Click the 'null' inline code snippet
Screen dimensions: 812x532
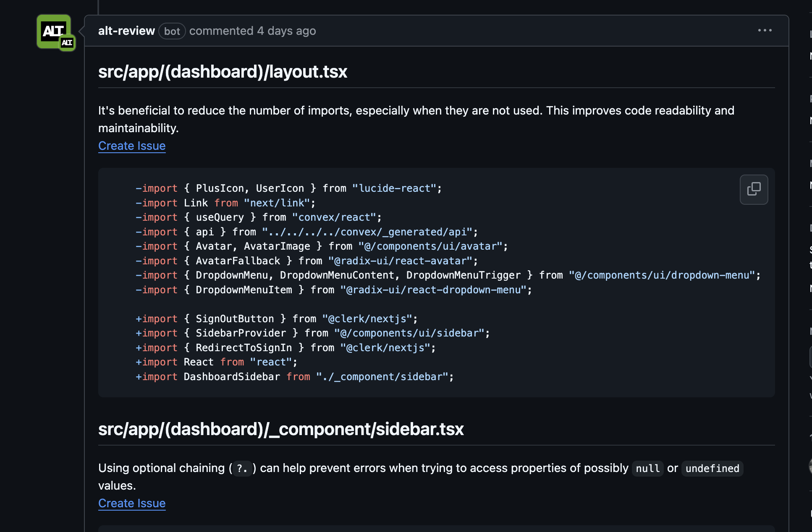647,468
